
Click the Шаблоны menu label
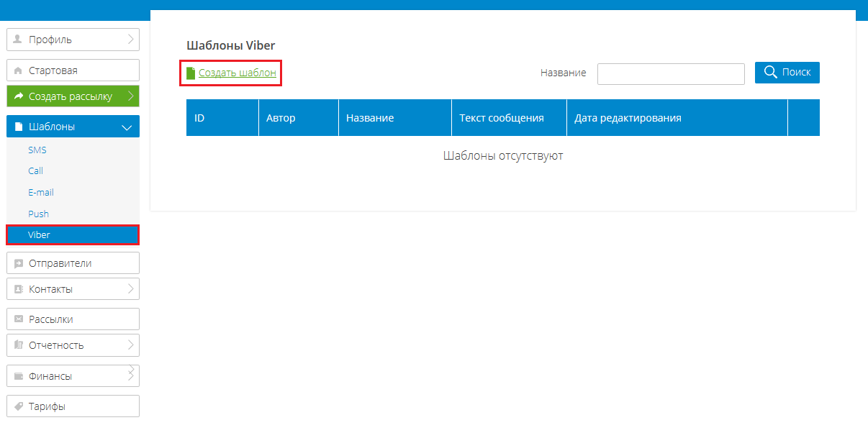tap(52, 127)
